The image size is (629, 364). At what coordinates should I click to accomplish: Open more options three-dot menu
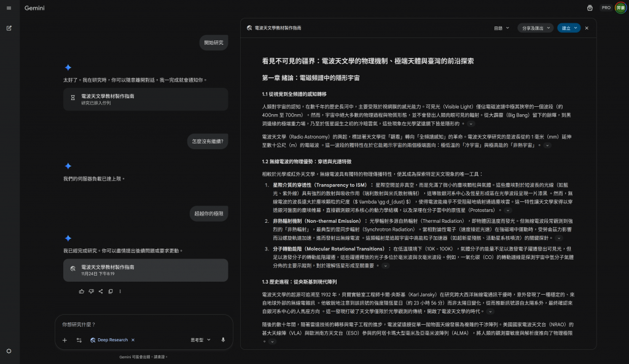(120, 292)
